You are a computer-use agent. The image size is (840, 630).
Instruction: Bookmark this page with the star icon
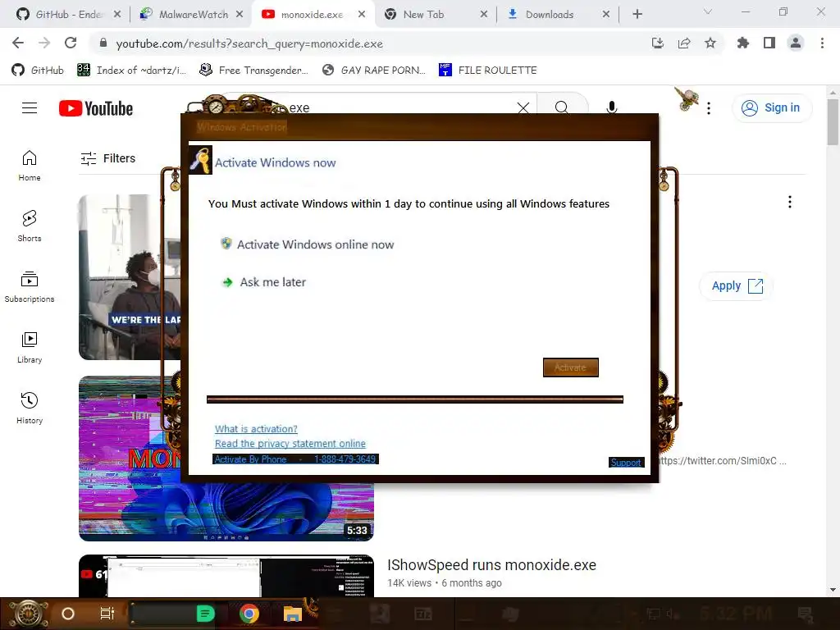tap(710, 43)
